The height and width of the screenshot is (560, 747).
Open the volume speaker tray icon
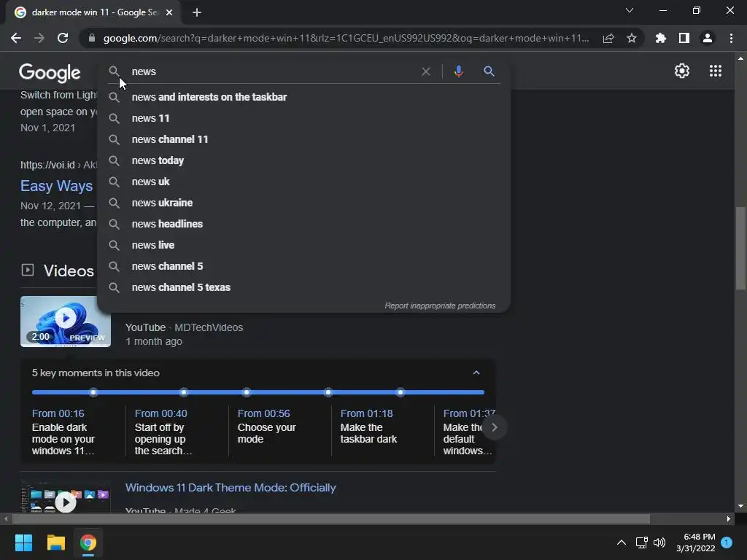659,542
